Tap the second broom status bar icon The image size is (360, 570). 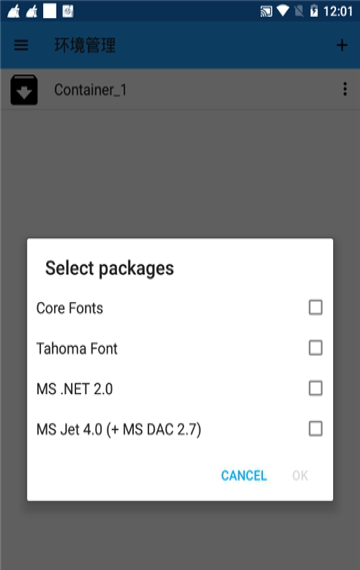point(32,11)
